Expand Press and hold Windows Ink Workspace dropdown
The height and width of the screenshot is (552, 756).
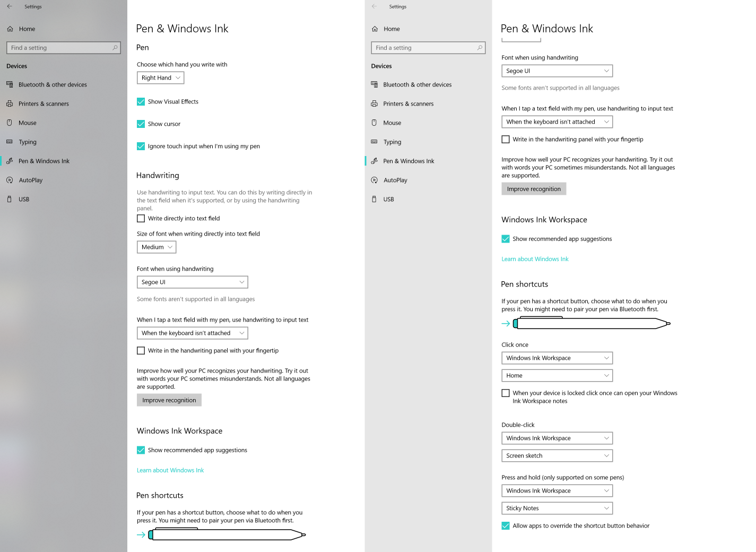point(557,490)
